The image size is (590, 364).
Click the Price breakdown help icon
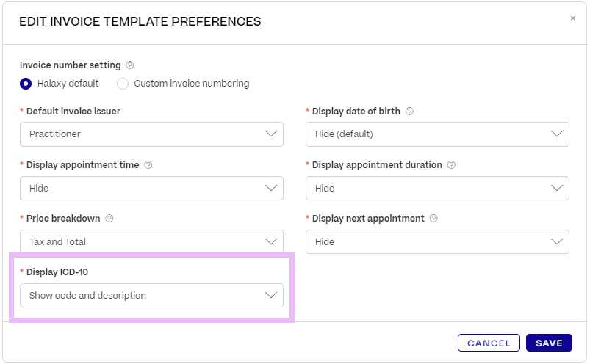point(109,219)
